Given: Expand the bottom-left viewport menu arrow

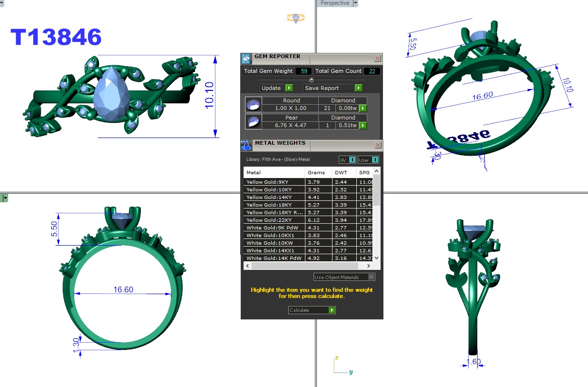Looking at the screenshot, I should tap(4, 198).
